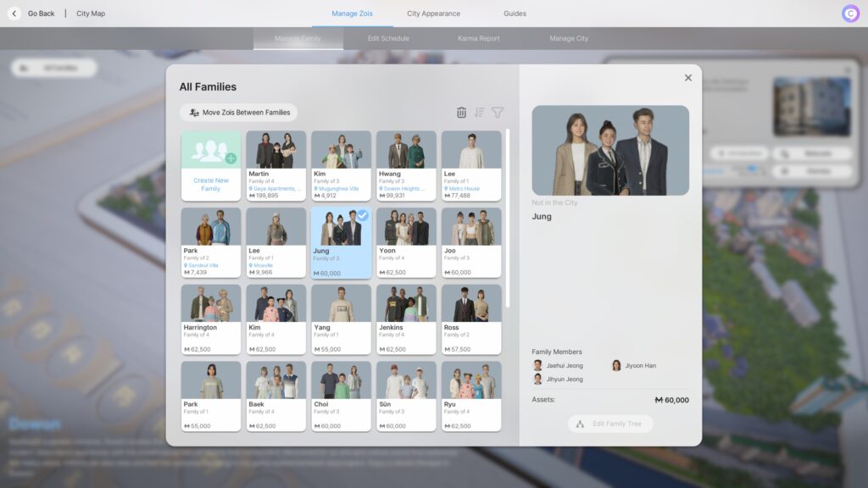The width and height of the screenshot is (868, 488).
Task: Switch to the City Appearance tab
Action: point(433,14)
